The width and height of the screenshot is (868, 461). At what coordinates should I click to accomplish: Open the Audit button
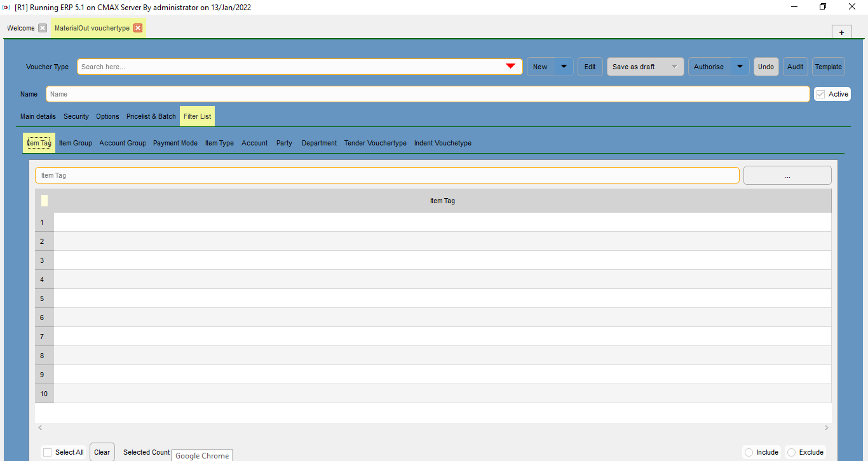(795, 67)
